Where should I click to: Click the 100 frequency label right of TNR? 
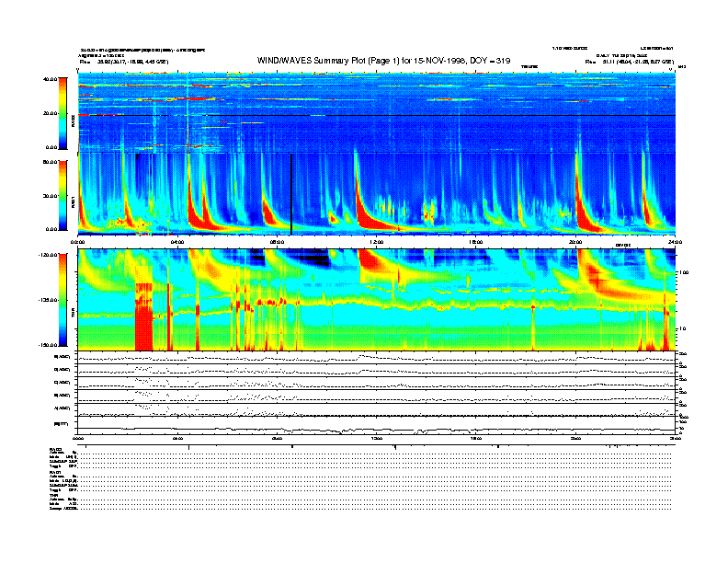(x=684, y=272)
